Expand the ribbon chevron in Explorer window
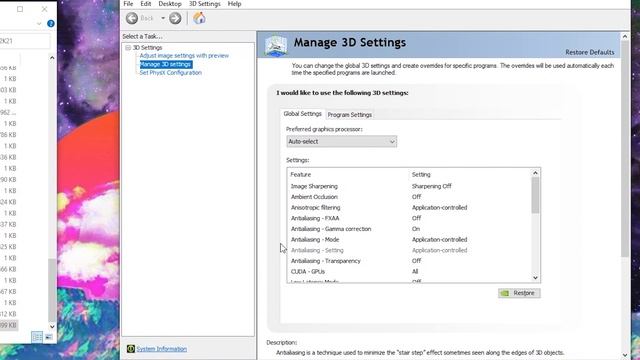Screen dimensions: 640x360 tap(39, 24)
